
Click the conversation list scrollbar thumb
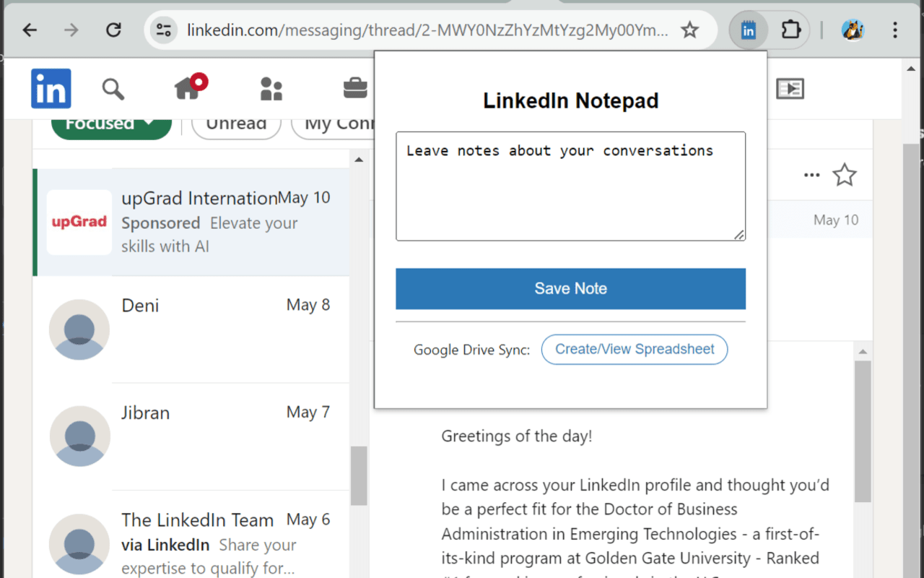point(359,475)
